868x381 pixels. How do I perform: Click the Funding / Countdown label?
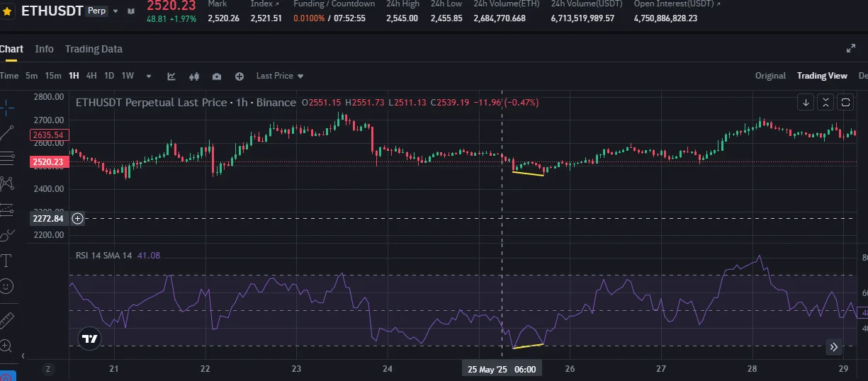334,4
